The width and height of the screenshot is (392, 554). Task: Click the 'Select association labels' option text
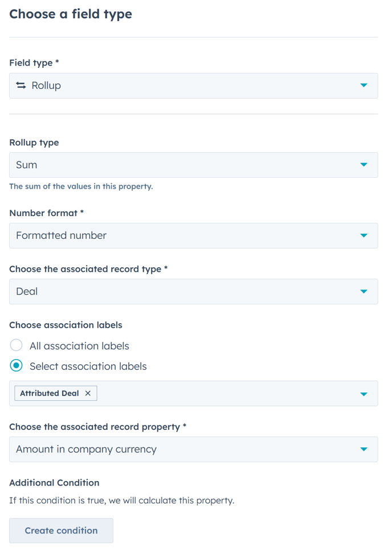pyautogui.click(x=88, y=366)
